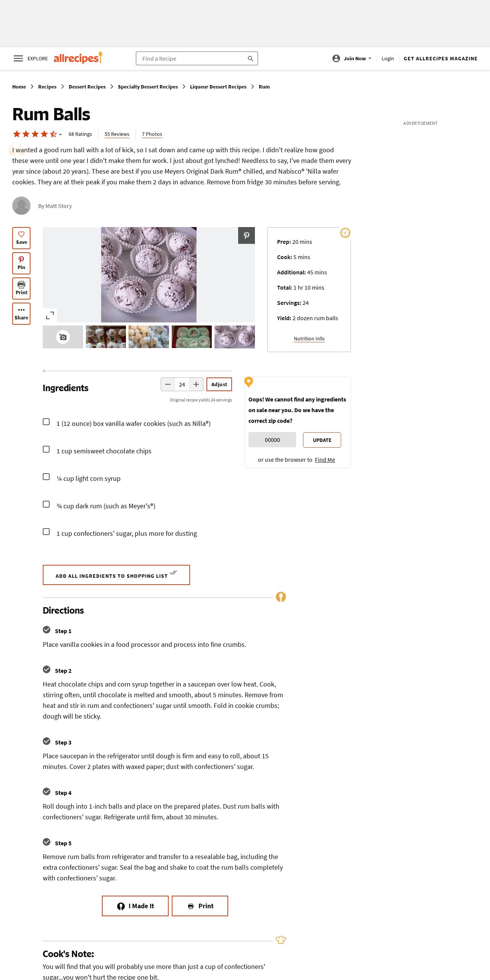Click Add All Ingredients to Shopping List
Image resolution: width=490 pixels, height=980 pixels.
116,575
